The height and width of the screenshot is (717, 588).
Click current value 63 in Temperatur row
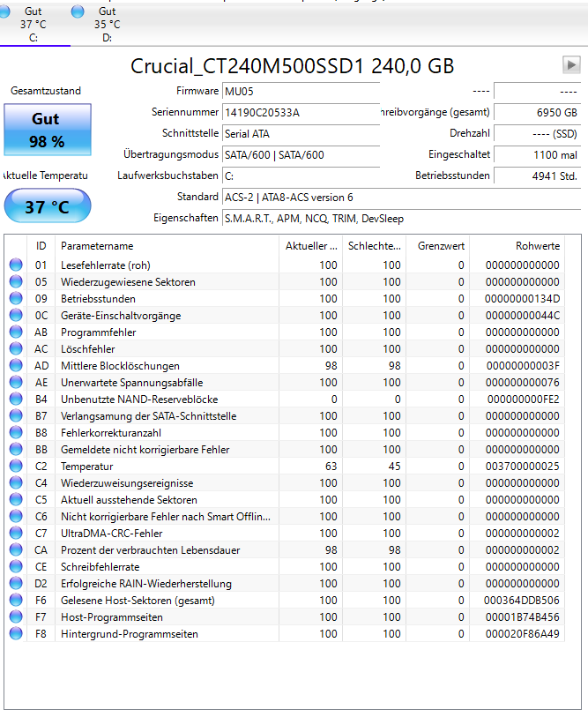pyautogui.click(x=331, y=467)
